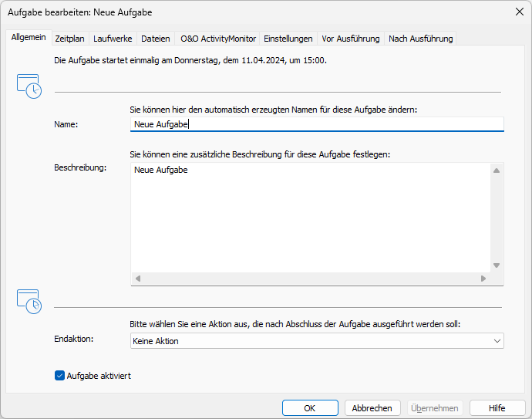The image size is (532, 419).
Task: Click the description scroll right arrow
Action: pyautogui.click(x=483, y=279)
